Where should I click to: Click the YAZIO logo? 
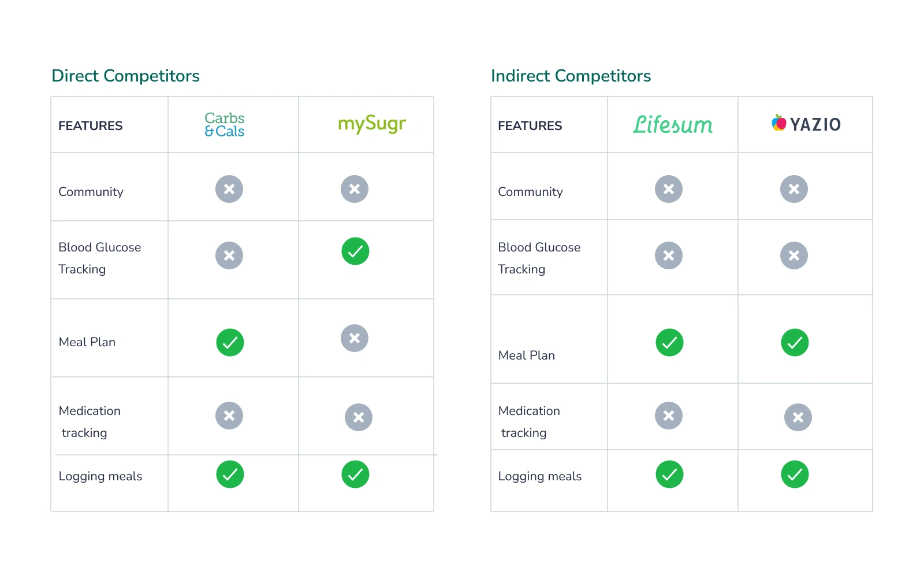[806, 124]
